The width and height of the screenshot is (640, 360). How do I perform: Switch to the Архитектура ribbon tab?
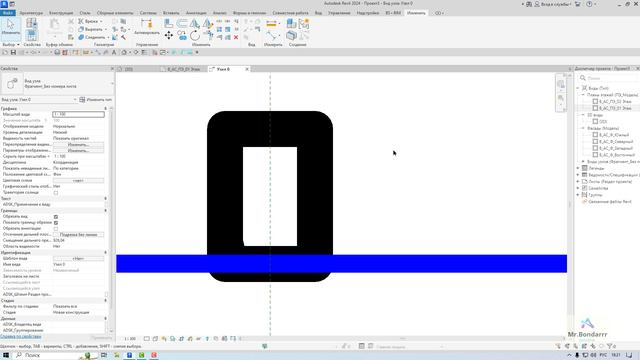pyautogui.click(x=31, y=13)
